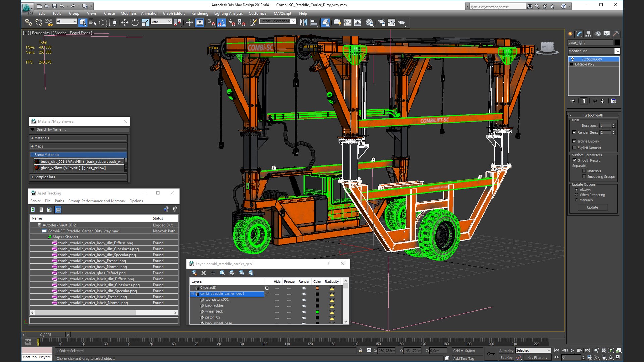Screen dimensions: 644x362
Task: Activate the Select Object tool
Action: 83,22
